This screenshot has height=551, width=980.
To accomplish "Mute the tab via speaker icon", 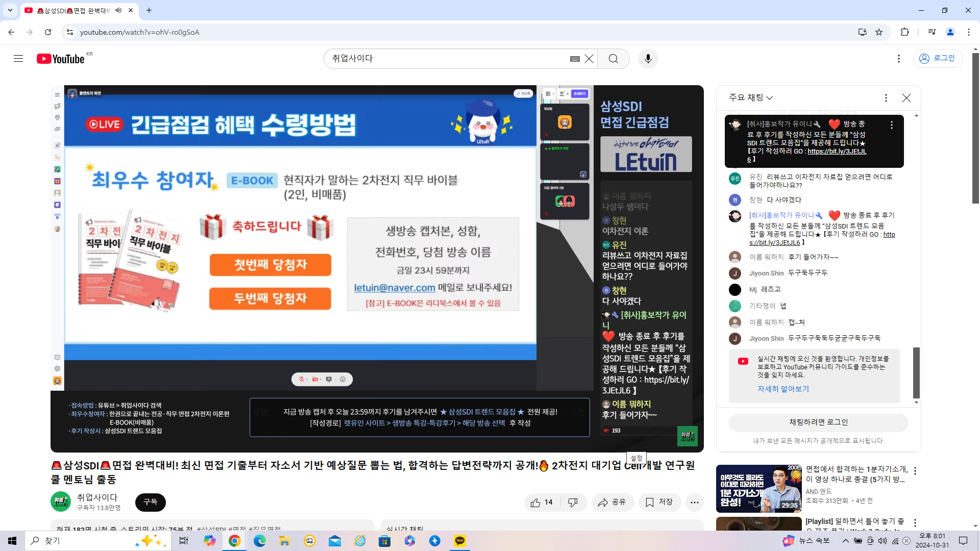I will click(x=118, y=10).
